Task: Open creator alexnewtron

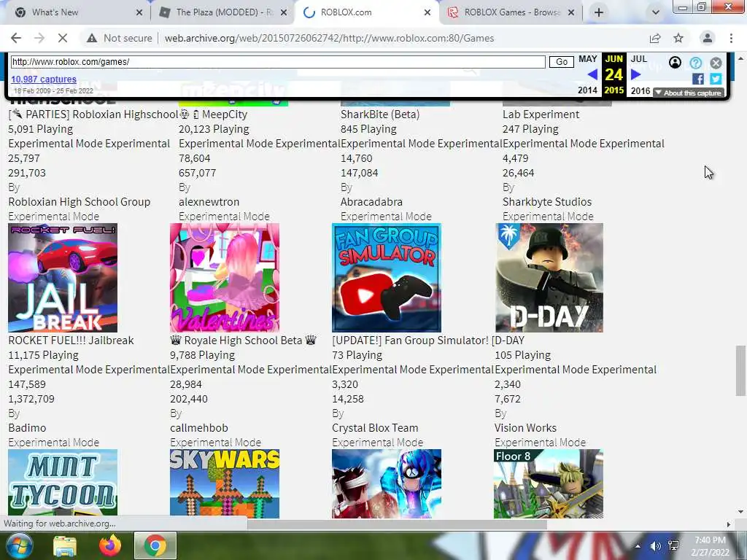Action: pyautogui.click(x=209, y=202)
